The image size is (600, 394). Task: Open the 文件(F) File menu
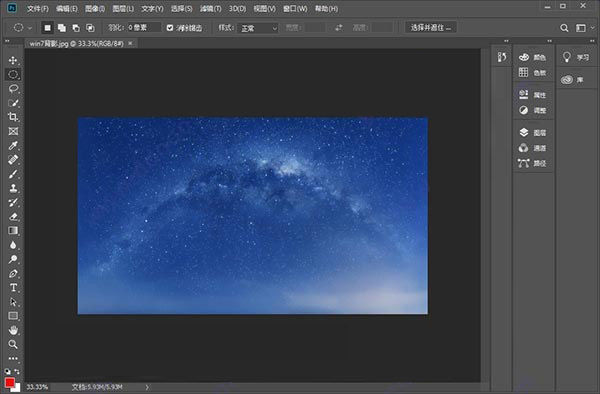pos(38,8)
